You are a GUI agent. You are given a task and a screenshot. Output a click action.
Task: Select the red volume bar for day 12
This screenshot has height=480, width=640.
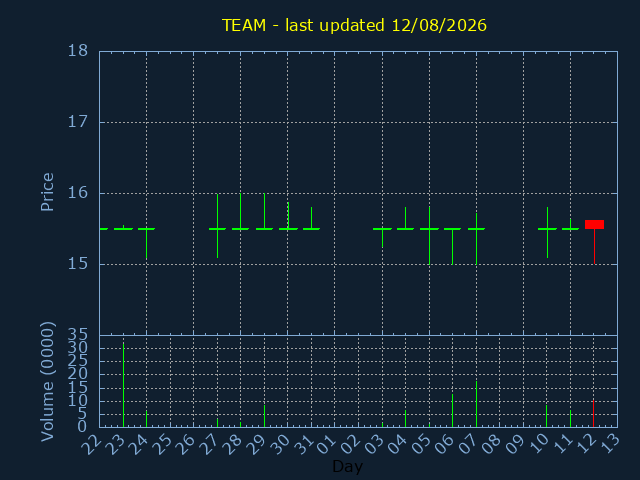[593, 413]
